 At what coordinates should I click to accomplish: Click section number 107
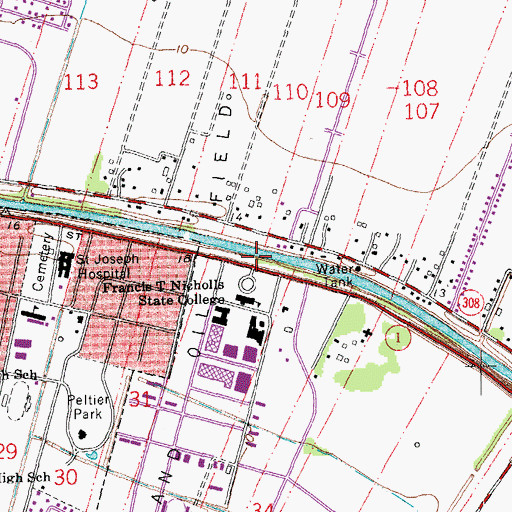[422, 111]
